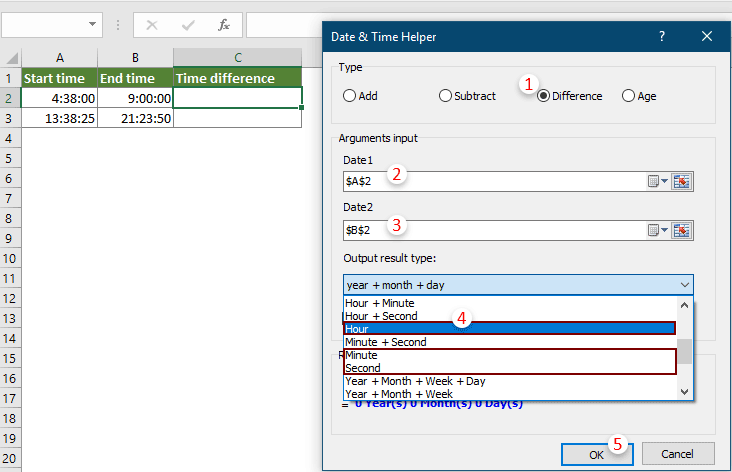Select the Age radio button
Image resolution: width=732 pixels, height=472 pixels.
(628, 96)
